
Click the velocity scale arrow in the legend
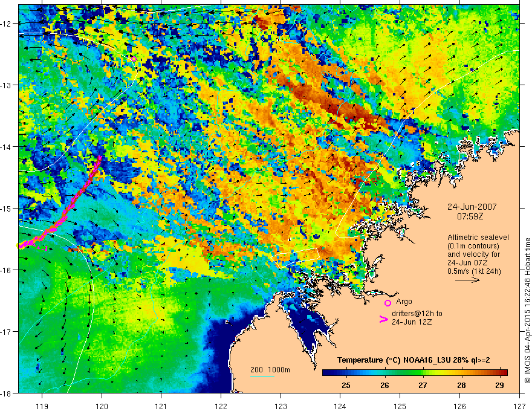click(467, 280)
